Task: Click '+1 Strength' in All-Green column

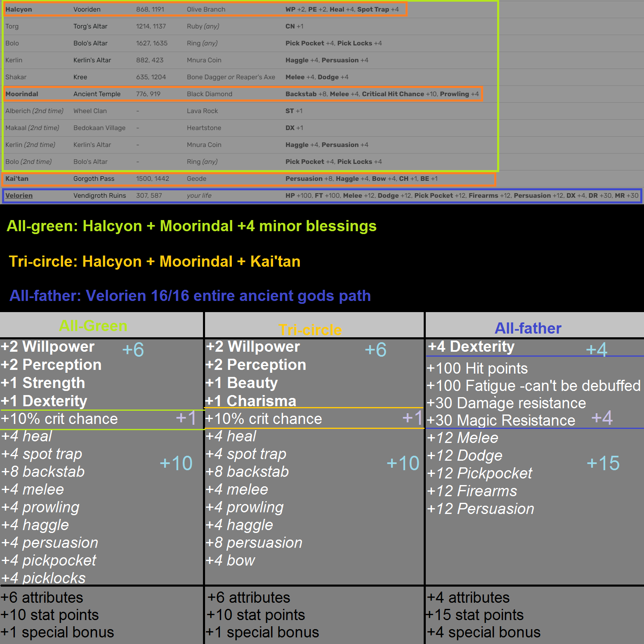Action: click(x=43, y=383)
